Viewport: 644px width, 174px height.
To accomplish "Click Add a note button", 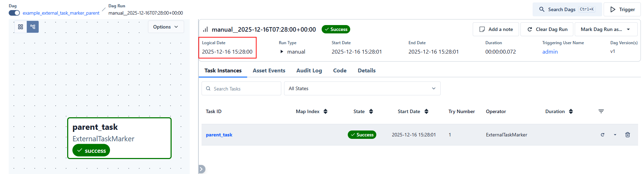I will pyautogui.click(x=496, y=29).
